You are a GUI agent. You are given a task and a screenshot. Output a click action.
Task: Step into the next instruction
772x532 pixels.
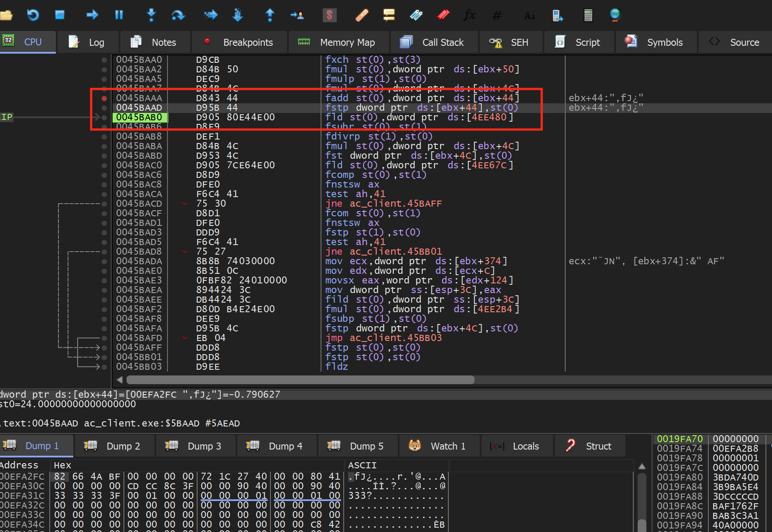coord(151,15)
